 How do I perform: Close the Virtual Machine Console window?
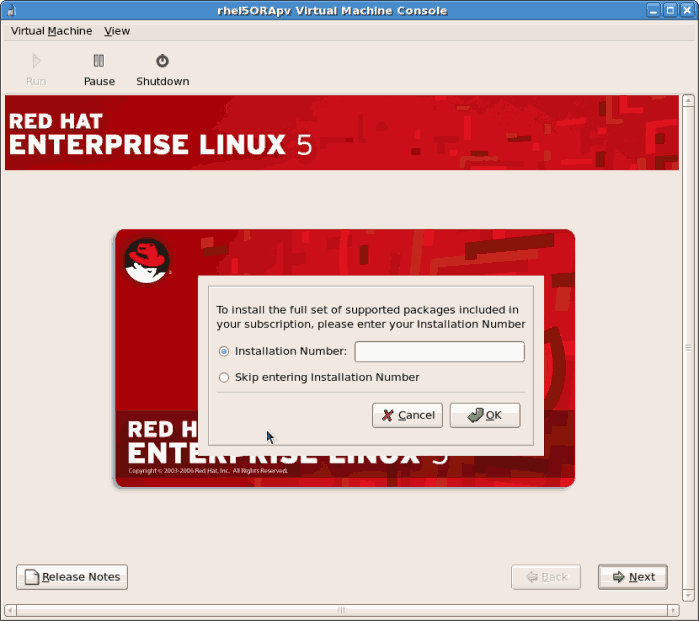686,10
